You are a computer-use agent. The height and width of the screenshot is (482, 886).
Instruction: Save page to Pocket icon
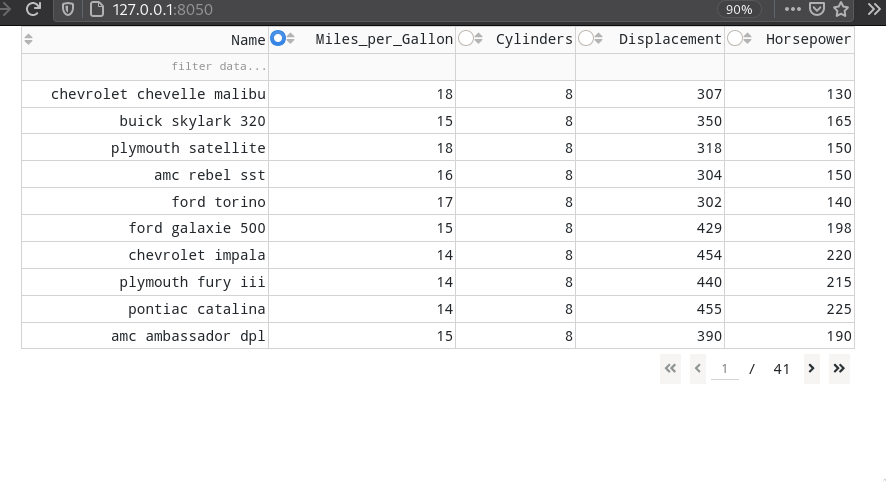[x=816, y=10]
